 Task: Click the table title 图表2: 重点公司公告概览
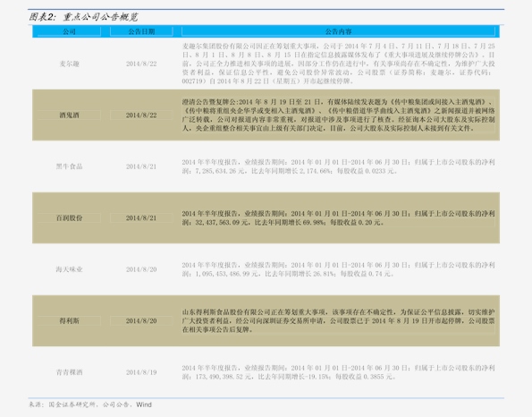tap(83, 17)
